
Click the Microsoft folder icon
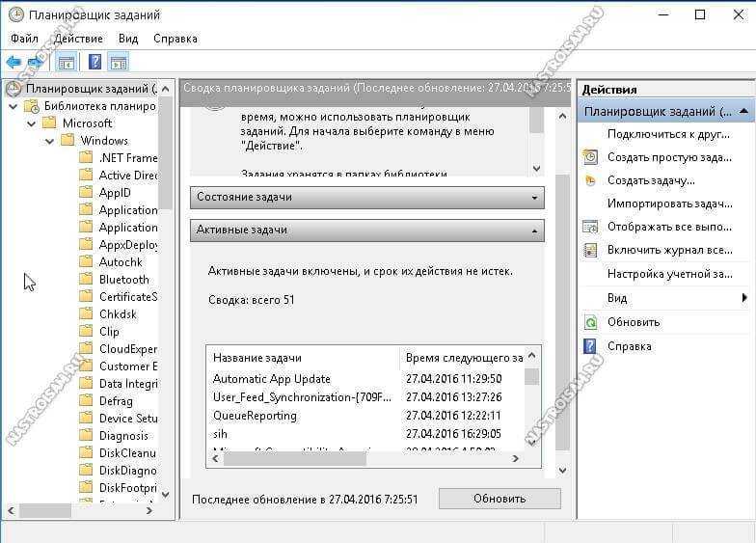[x=50, y=123]
